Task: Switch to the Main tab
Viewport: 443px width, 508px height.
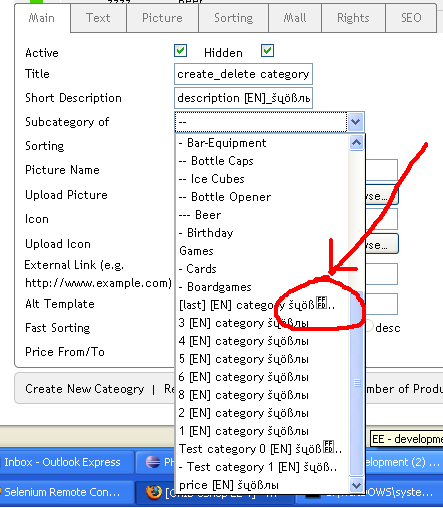Action: 42,18
